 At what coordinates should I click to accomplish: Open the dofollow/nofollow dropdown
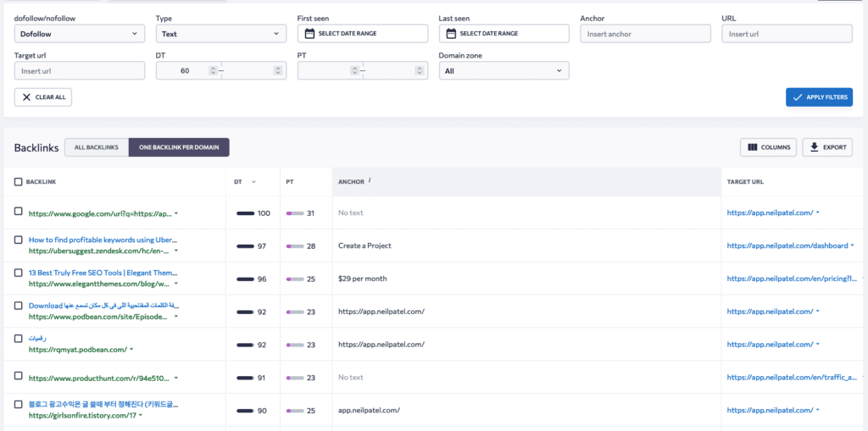click(x=80, y=34)
